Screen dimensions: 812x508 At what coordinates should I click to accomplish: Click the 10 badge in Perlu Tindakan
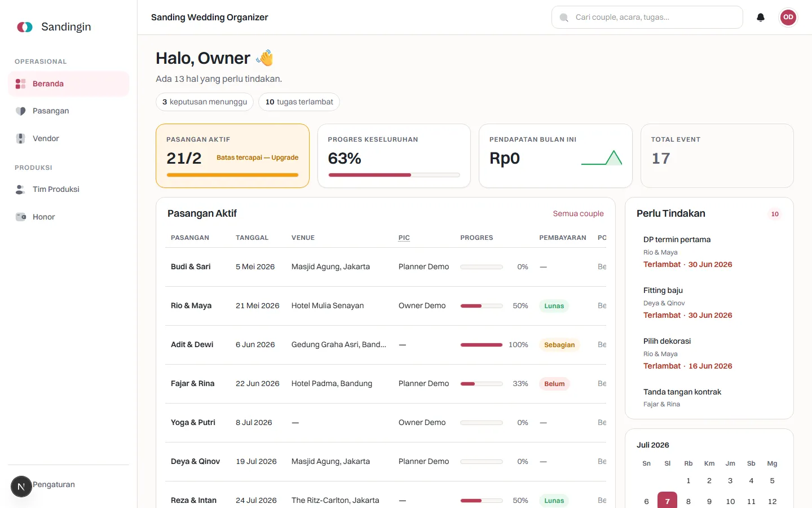(x=775, y=214)
